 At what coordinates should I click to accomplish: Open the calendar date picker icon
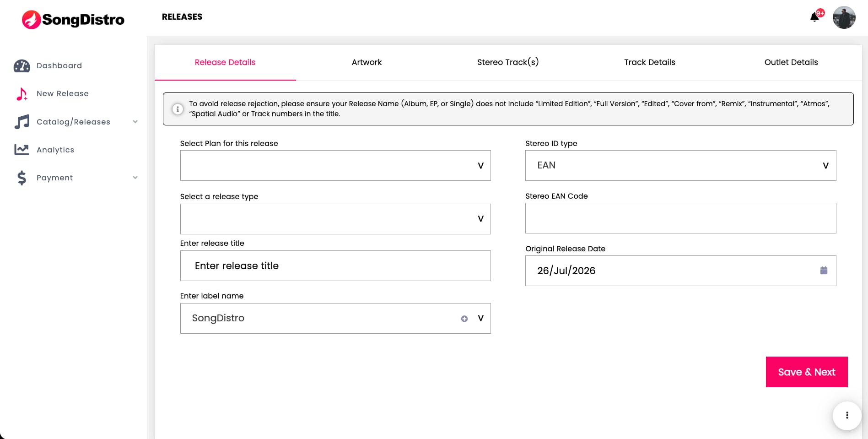point(824,271)
